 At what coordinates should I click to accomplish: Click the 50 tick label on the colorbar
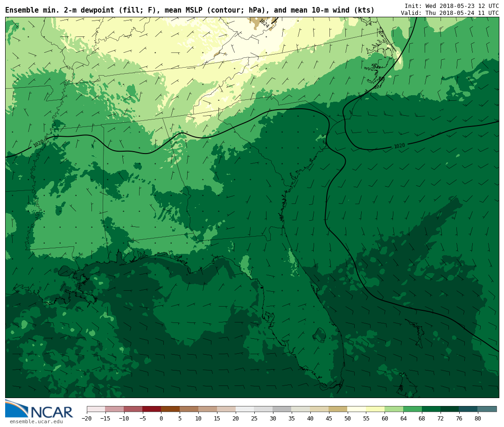[348, 418]
